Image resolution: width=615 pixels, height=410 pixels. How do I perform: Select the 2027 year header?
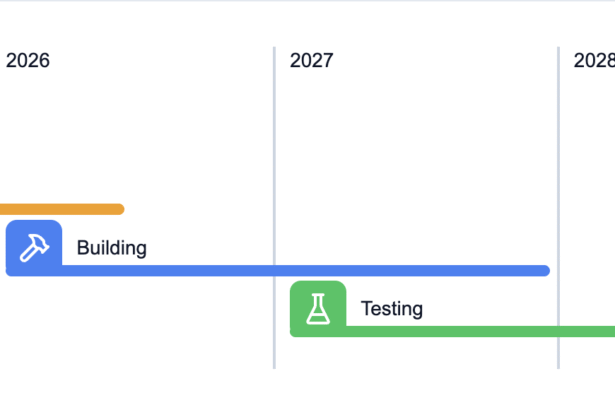(312, 61)
